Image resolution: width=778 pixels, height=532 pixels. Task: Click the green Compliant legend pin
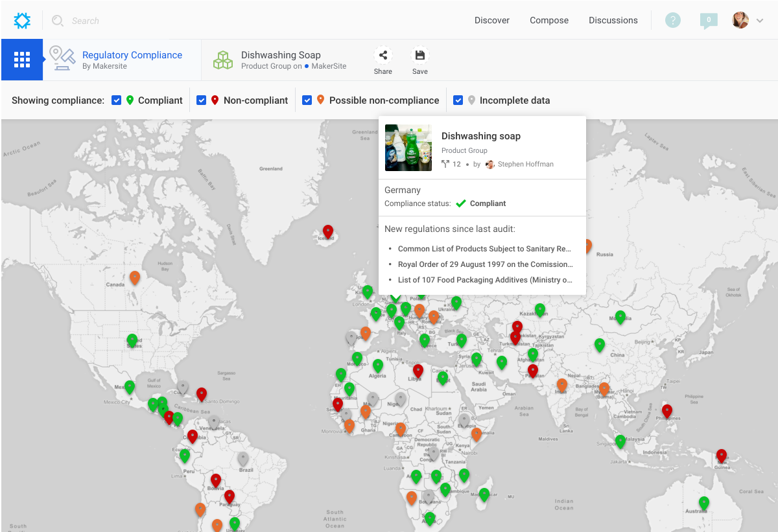click(x=130, y=100)
